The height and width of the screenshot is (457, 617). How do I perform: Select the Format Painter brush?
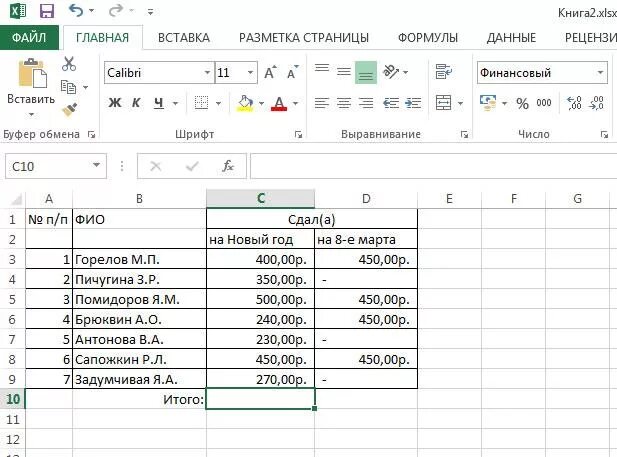click(x=70, y=110)
